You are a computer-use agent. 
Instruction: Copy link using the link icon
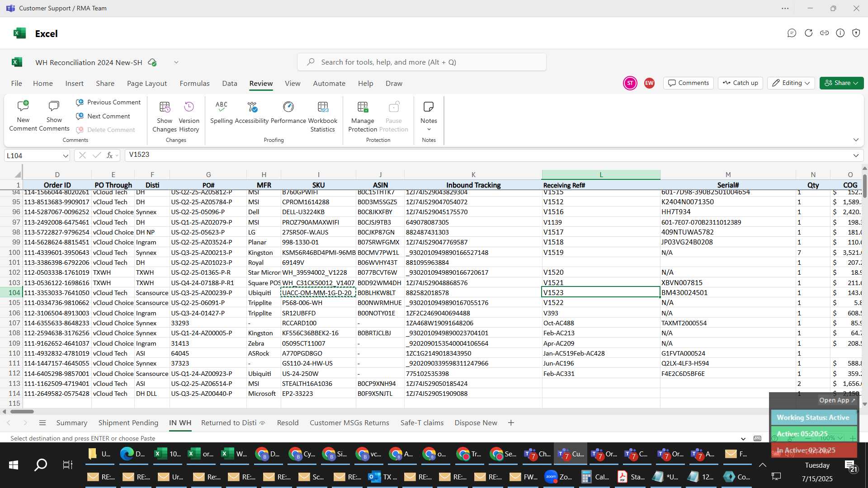tap(824, 33)
